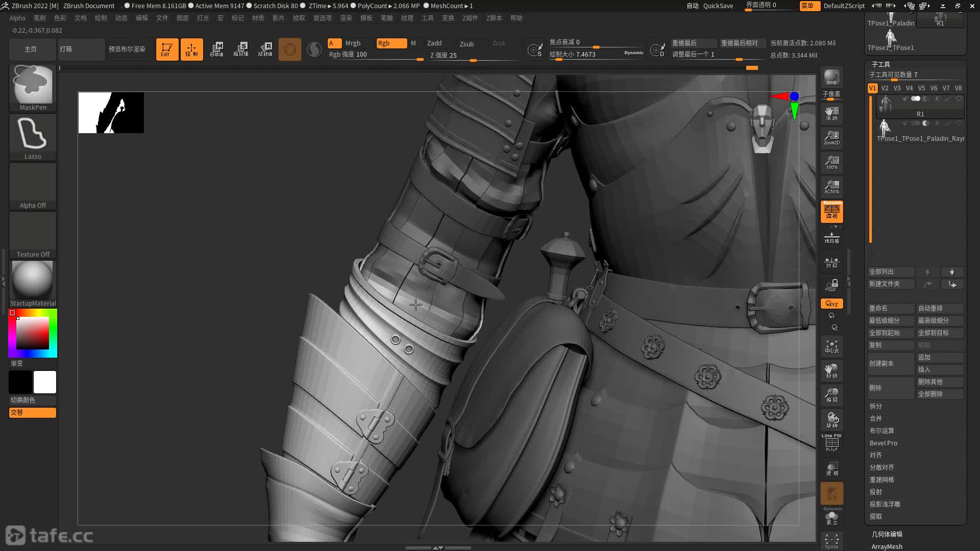Toggle the Draw (绘制) mode button
This screenshot has height=551, width=980.
pos(191,49)
